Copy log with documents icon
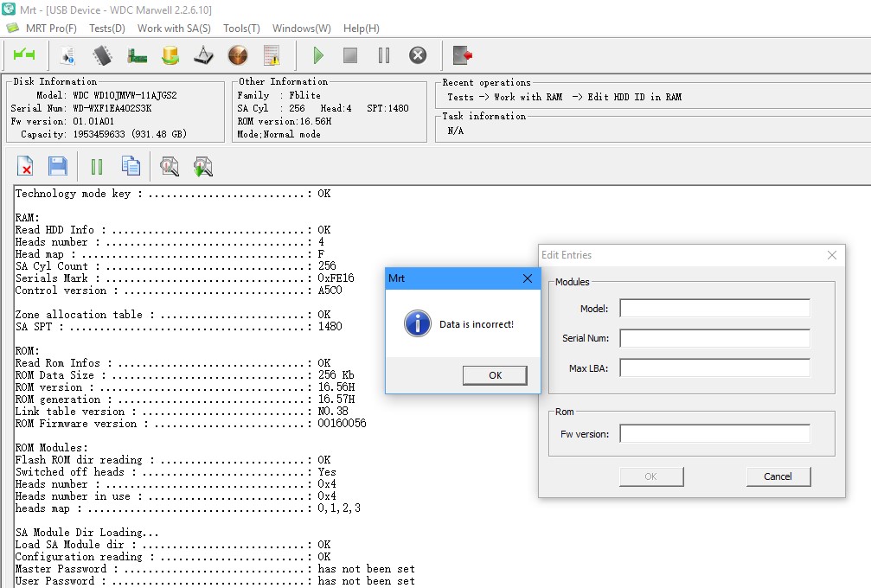The image size is (871, 588). [x=131, y=165]
